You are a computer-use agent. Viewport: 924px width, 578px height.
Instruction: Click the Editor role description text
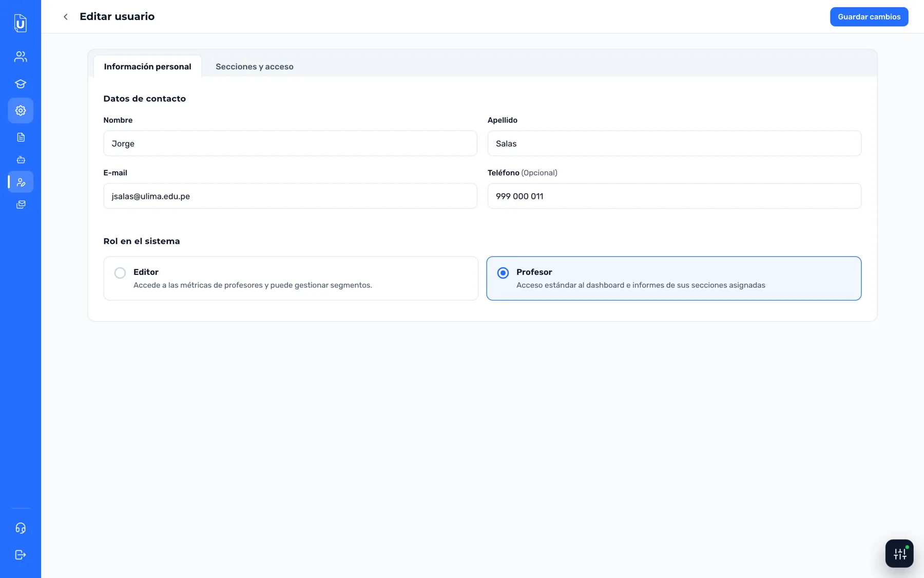253,285
